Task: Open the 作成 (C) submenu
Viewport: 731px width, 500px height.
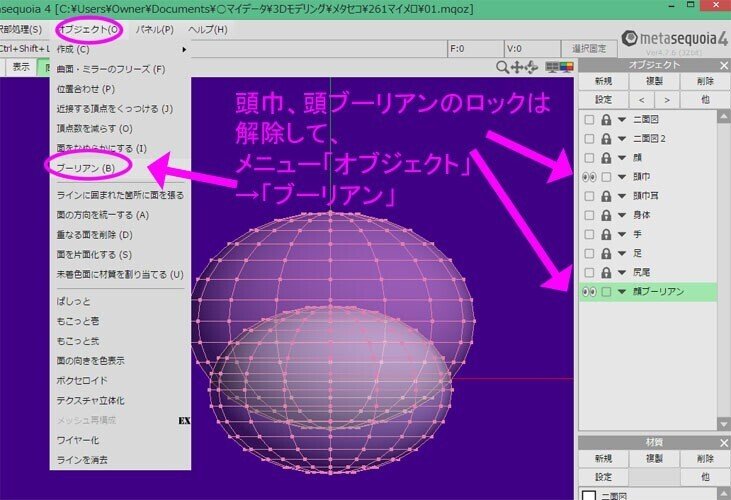Action: point(120,49)
